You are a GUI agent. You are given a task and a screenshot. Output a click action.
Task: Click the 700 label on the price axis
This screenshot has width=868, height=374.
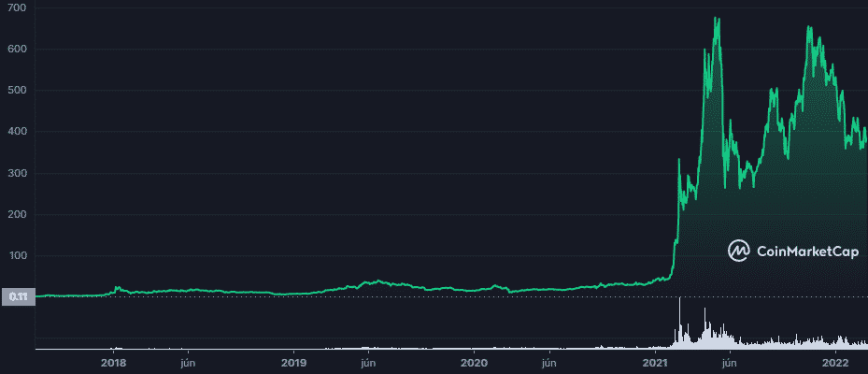[16, 7]
